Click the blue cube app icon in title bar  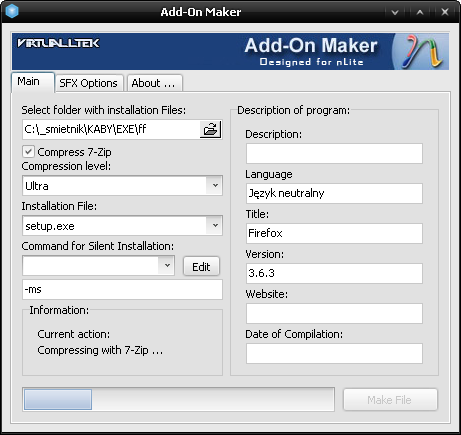click(12, 11)
